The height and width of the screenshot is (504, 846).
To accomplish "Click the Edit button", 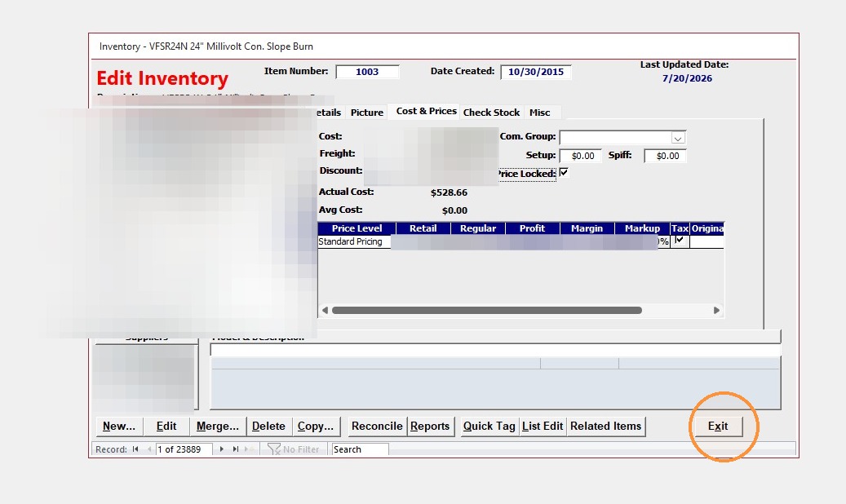I will [166, 427].
